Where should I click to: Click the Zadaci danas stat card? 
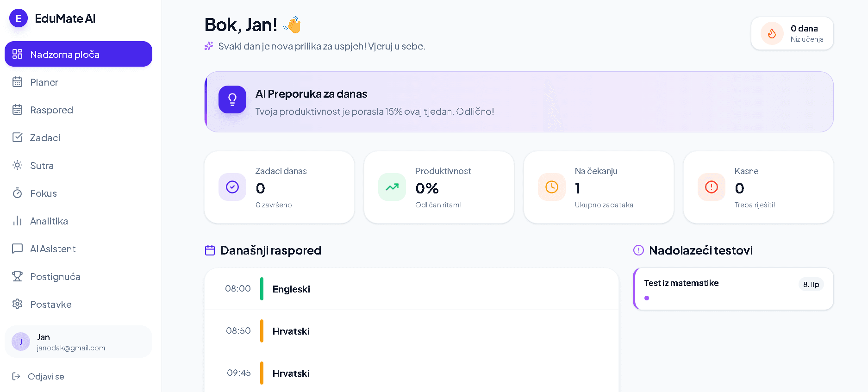(x=279, y=187)
